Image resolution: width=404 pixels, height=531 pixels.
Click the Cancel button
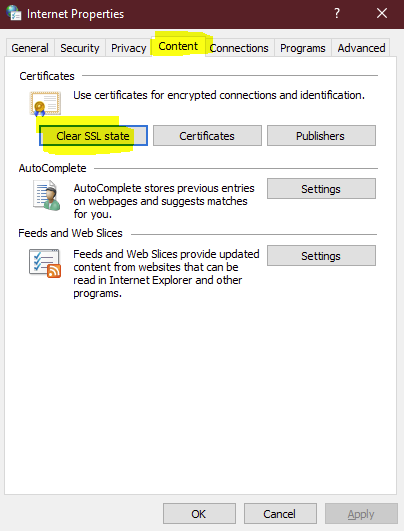280,514
